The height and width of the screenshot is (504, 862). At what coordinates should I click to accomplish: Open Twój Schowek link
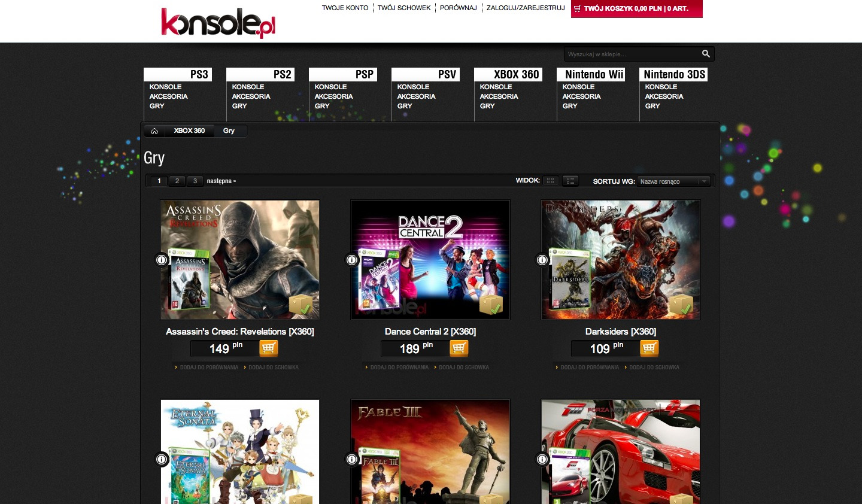click(404, 8)
